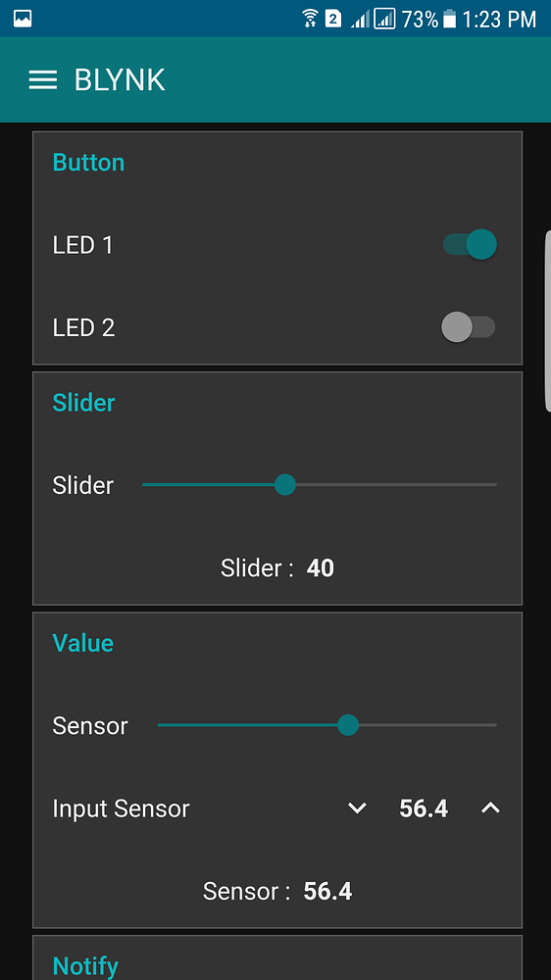Decrease Input Sensor value with down chevron
Screen dimensions: 551x980
pyautogui.click(x=357, y=808)
